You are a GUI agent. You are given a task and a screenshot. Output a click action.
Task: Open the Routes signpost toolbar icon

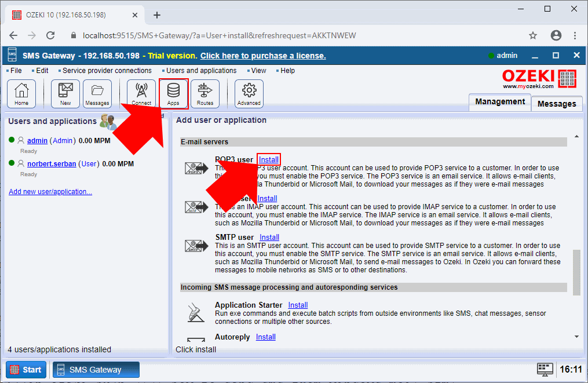click(x=205, y=94)
